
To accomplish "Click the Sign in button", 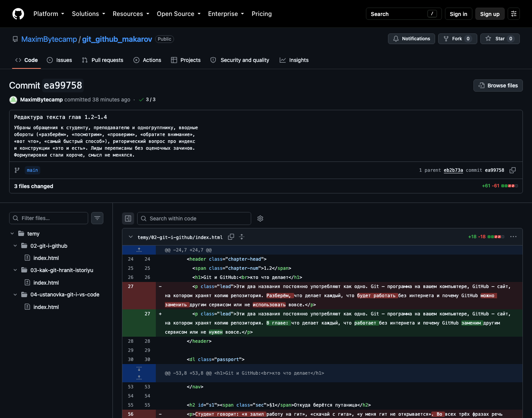I will [x=458, y=14].
